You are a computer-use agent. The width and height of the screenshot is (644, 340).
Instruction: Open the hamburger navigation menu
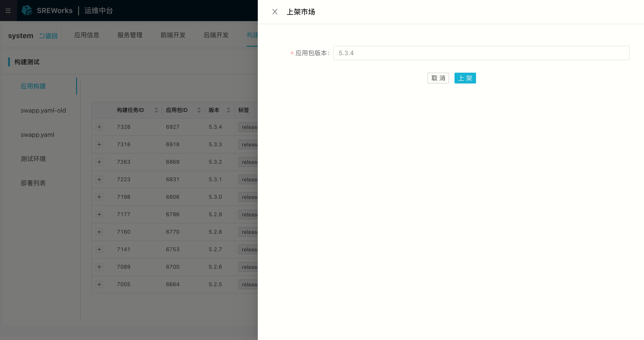click(x=8, y=11)
